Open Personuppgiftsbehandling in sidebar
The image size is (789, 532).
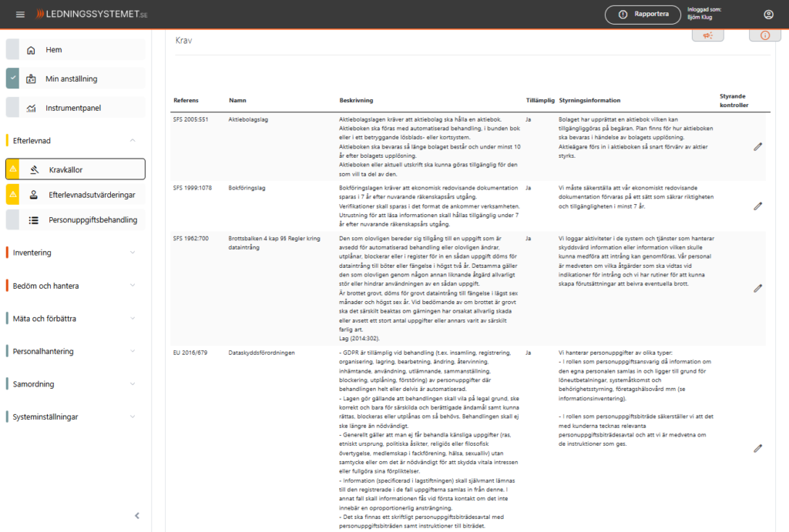pos(92,220)
